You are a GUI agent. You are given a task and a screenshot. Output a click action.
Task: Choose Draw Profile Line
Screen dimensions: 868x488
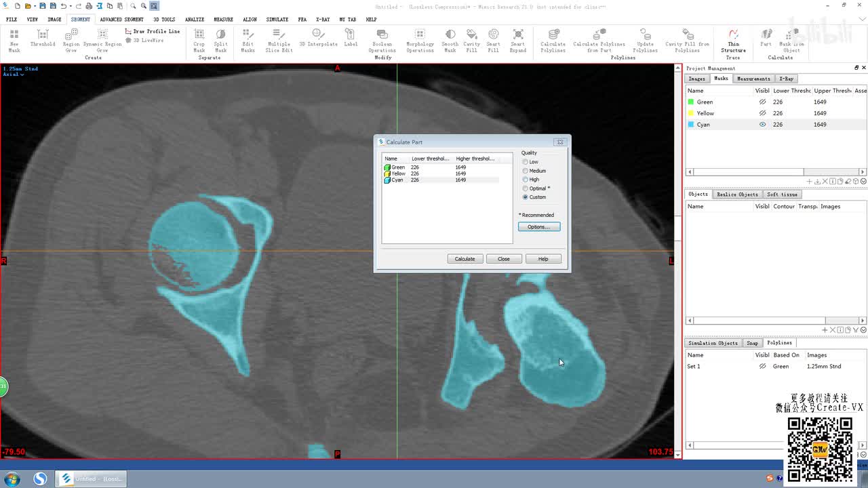pyautogui.click(x=153, y=31)
